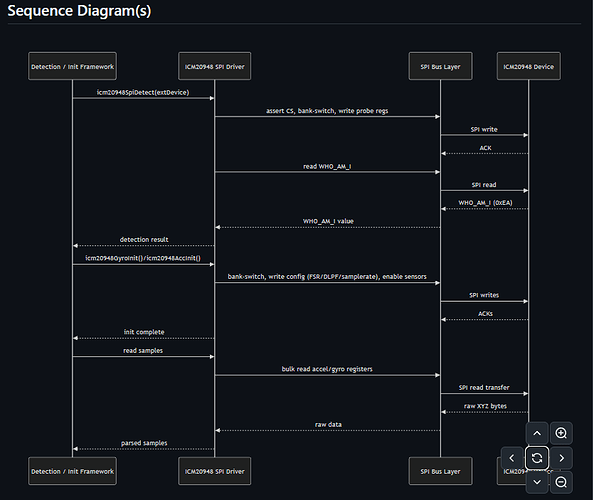
Task: Select the top SPI Bus Layer participant
Action: click(440, 66)
